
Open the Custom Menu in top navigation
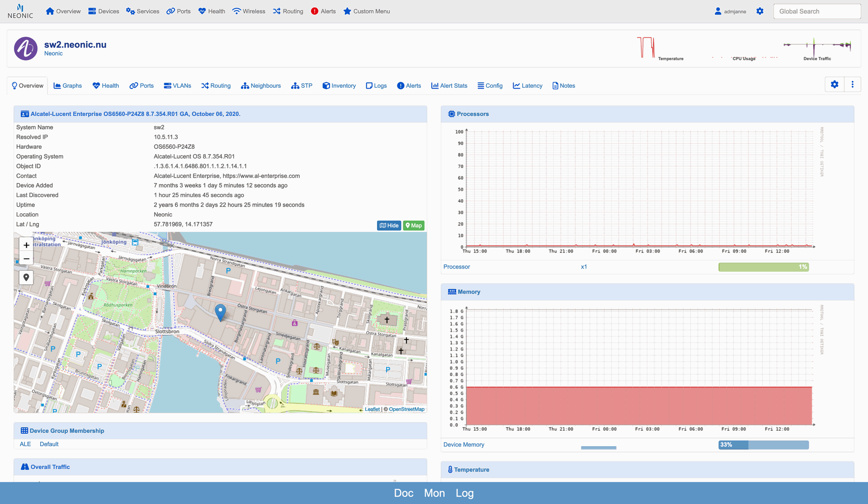(367, 11)
